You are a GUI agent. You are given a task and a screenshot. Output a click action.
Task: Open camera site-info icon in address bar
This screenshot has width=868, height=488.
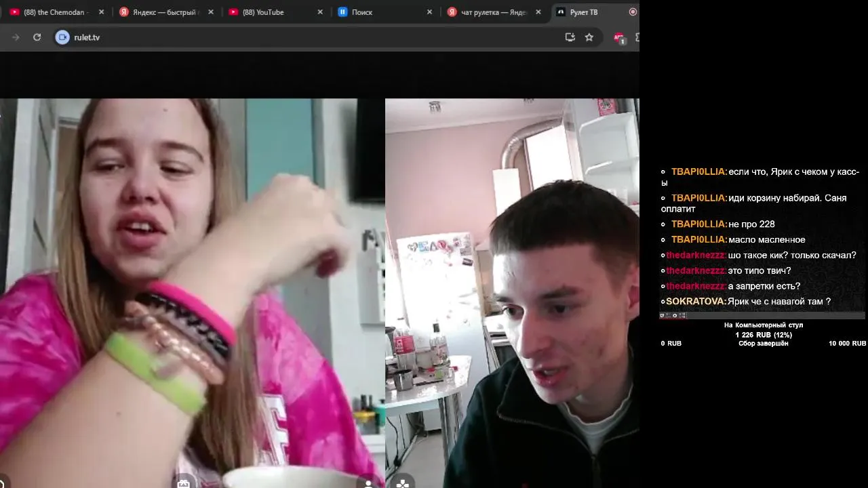(x=62, y=37)
